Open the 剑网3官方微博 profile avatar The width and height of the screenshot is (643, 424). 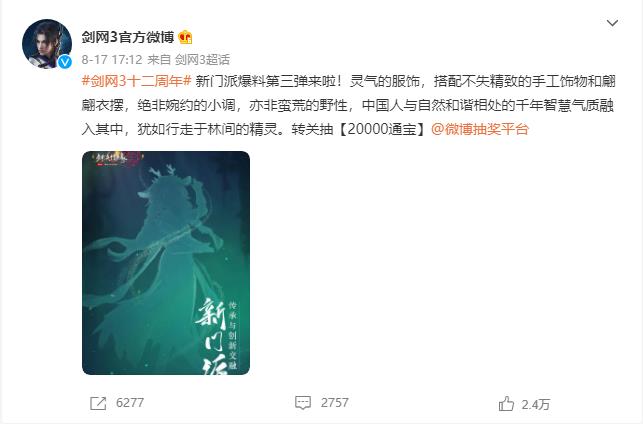tap(47, 43)
